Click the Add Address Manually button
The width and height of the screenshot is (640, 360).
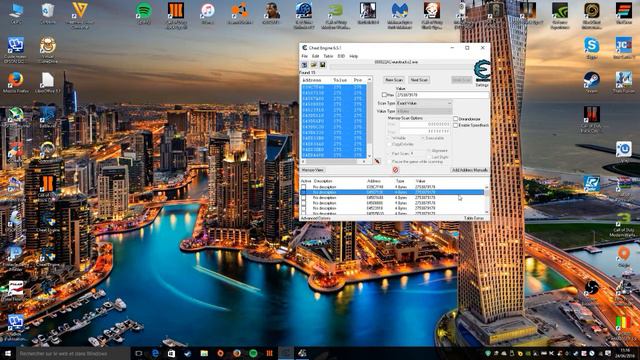[470, 170]
